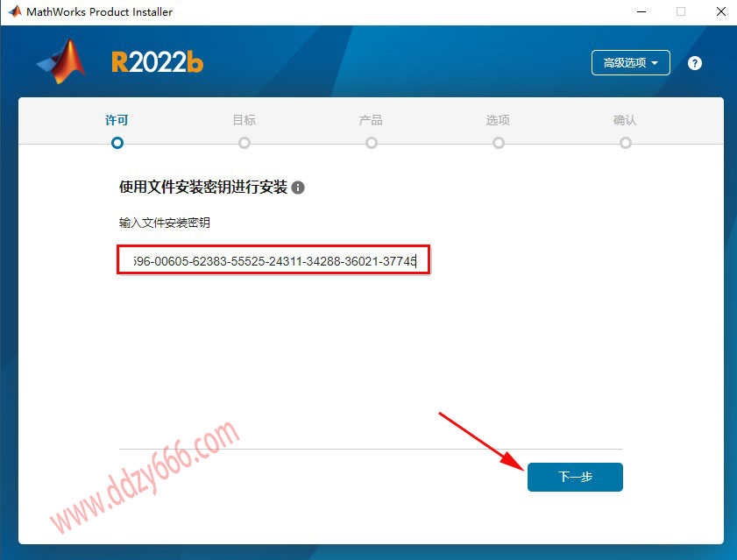Click the 选项 step circle indicator

click(x=499, y=143)
